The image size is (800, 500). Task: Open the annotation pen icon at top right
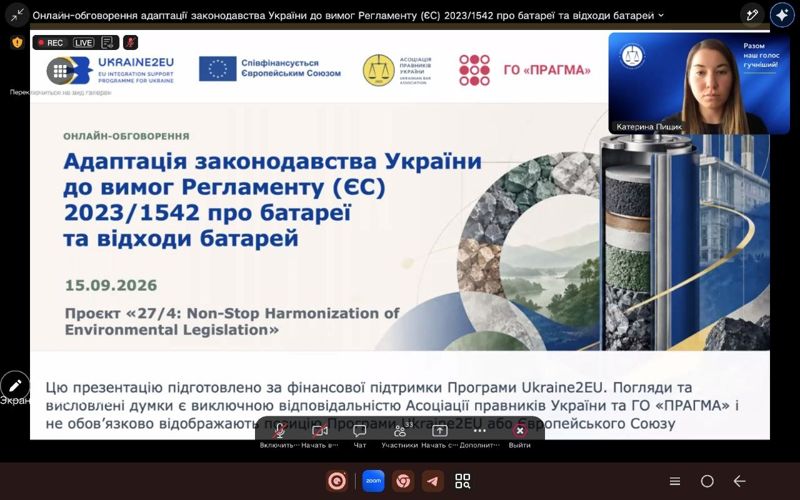pos(752,15)
